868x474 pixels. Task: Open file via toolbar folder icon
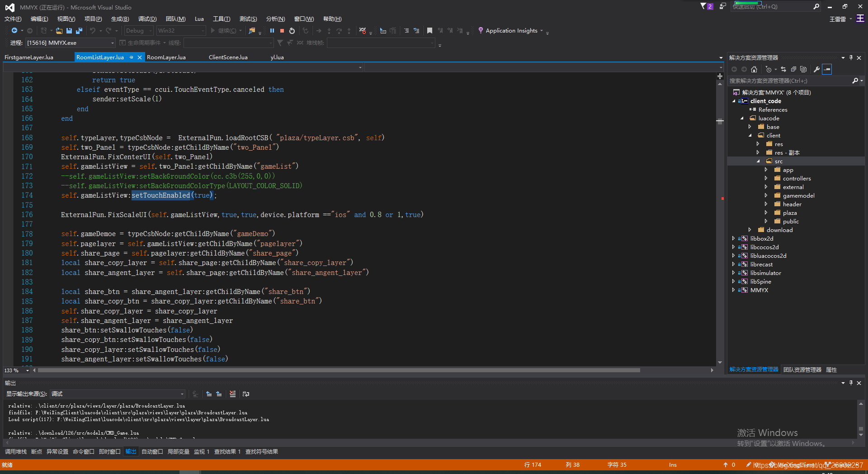click(x=59, y=31)
